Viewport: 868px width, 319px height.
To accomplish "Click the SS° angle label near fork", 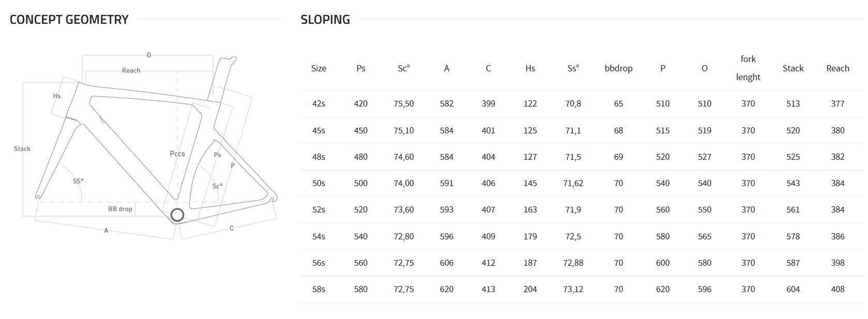I will (x=78, y=181).
